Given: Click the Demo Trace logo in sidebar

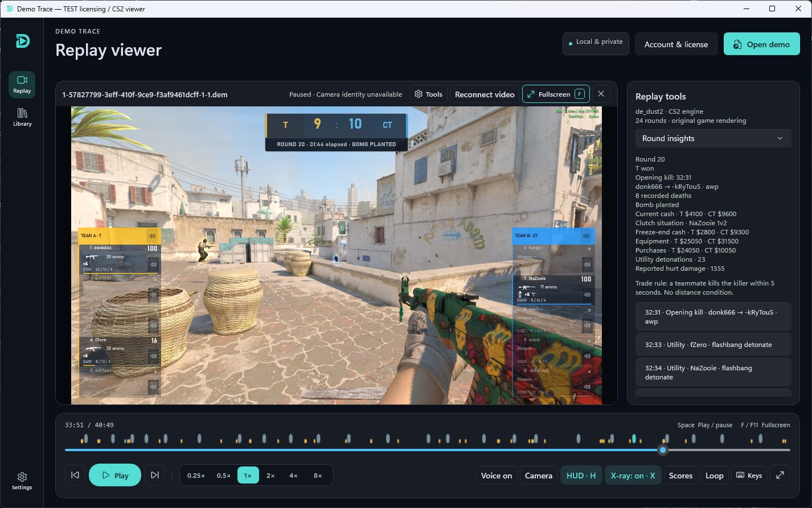Looking at the screenshot, I should point(22,40).
